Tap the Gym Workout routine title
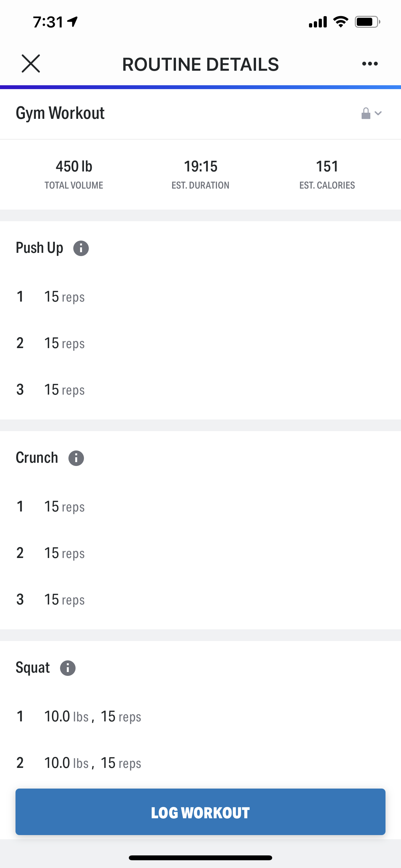Screen dimensions: 401x868 coord(60,113)
